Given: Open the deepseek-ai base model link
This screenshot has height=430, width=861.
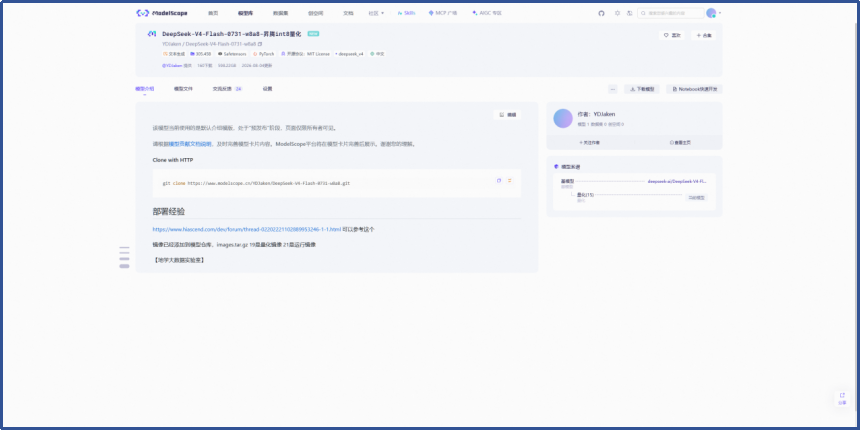Looking at the screenshot, I should [x=678, y=181].
